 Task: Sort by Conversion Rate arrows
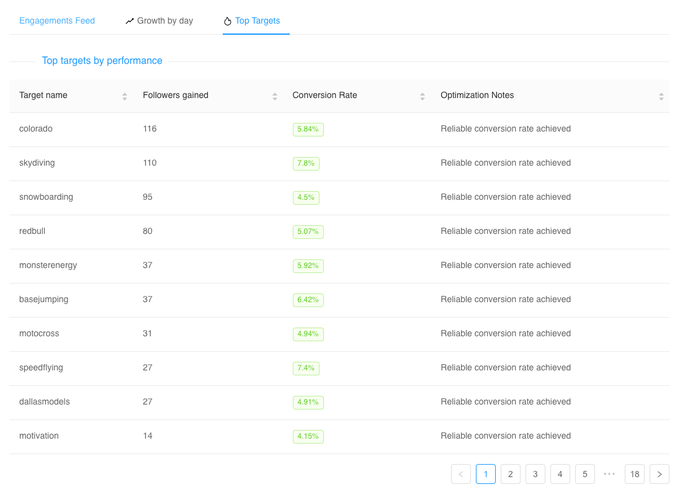[422, 96]
